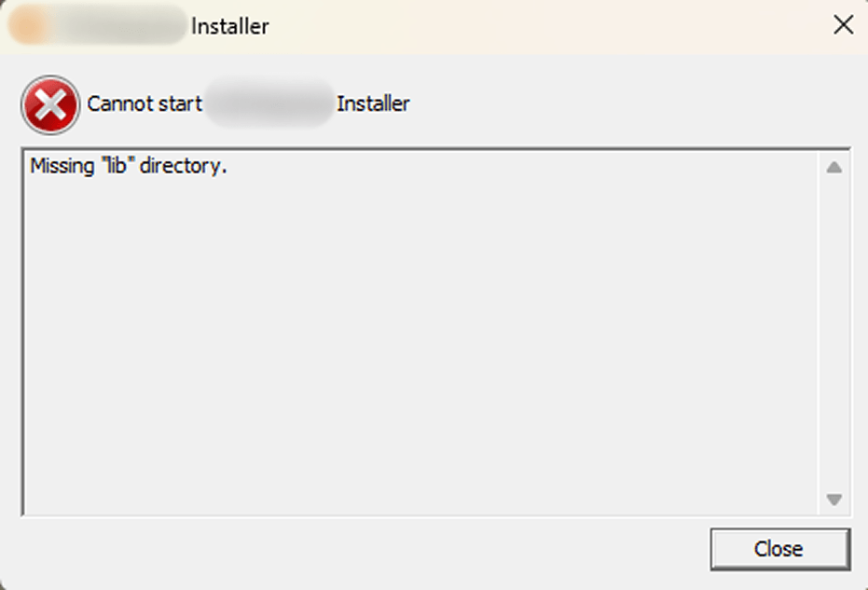Click the red error X icon
Image resolution: width=868 pixels, height=590 pixels.
coord(50,104)
